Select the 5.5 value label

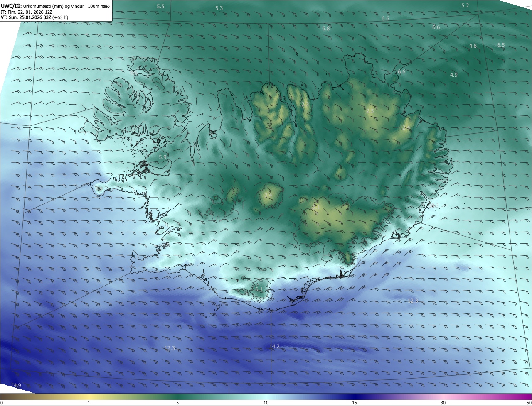[160, 7]
